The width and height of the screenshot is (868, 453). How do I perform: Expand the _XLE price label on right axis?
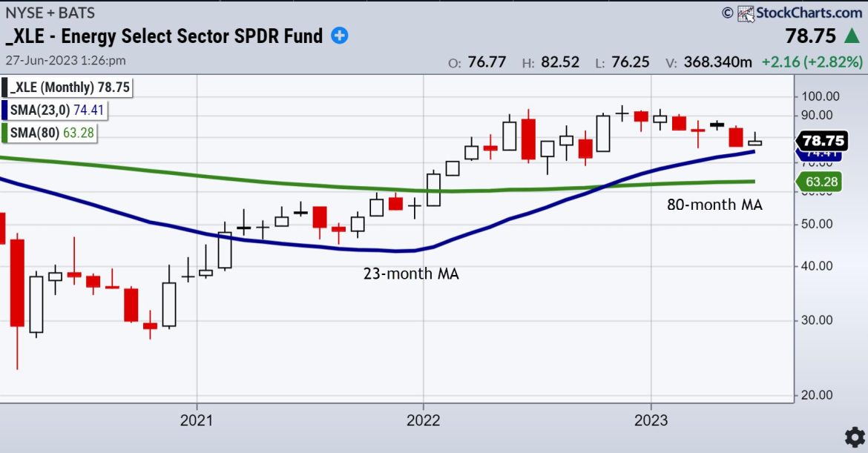click(823, 139)
